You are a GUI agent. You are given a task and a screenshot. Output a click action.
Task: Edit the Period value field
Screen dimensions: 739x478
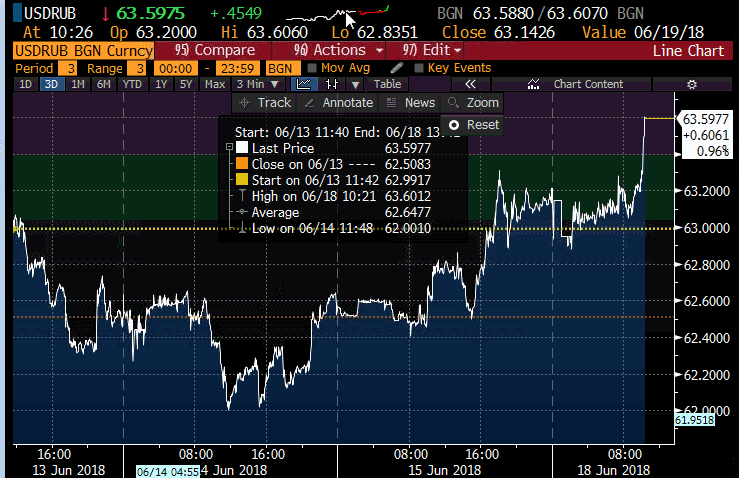coord(68,68)
